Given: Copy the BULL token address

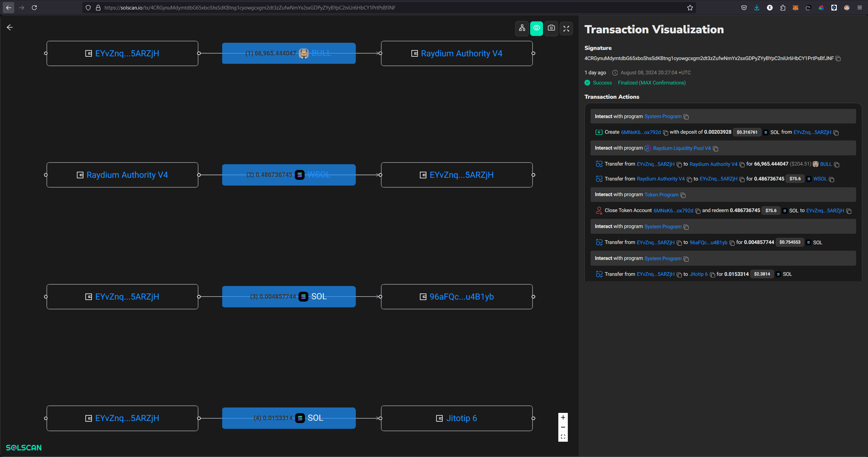Looking at the screenshot, I should (836, 165).
